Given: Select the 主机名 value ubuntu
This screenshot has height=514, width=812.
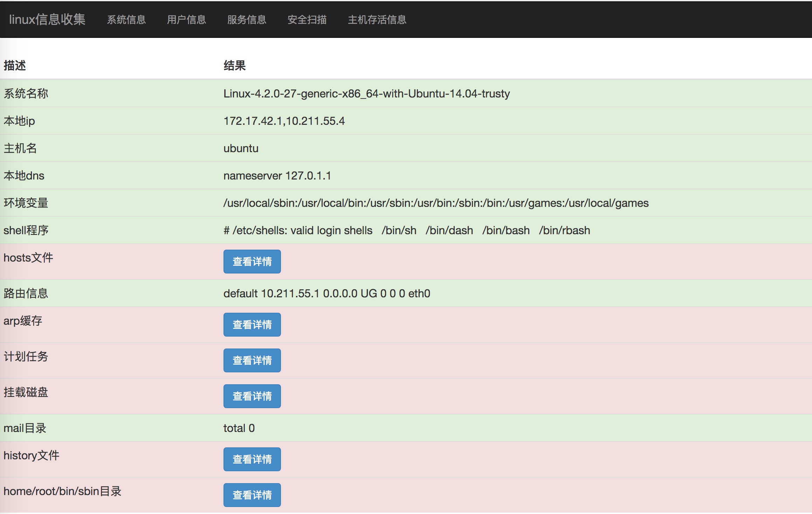Looking at the screenshot, I should click(x=241, y=148).
